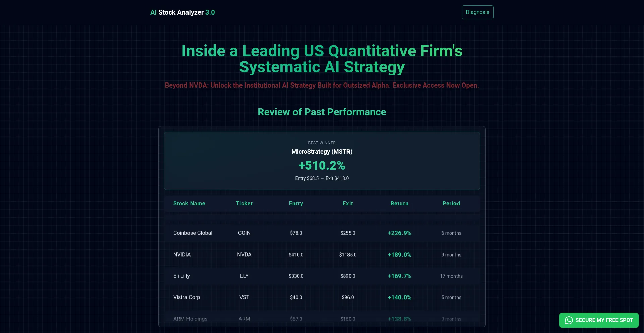Click the Coinbase entry price $78.0
644x333 pixels.
296,233
